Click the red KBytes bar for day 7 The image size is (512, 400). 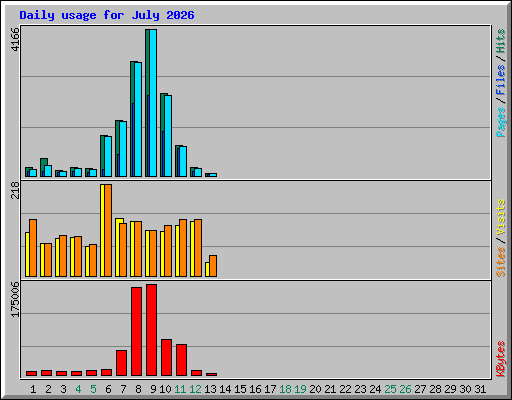click(x=121, y=363)
